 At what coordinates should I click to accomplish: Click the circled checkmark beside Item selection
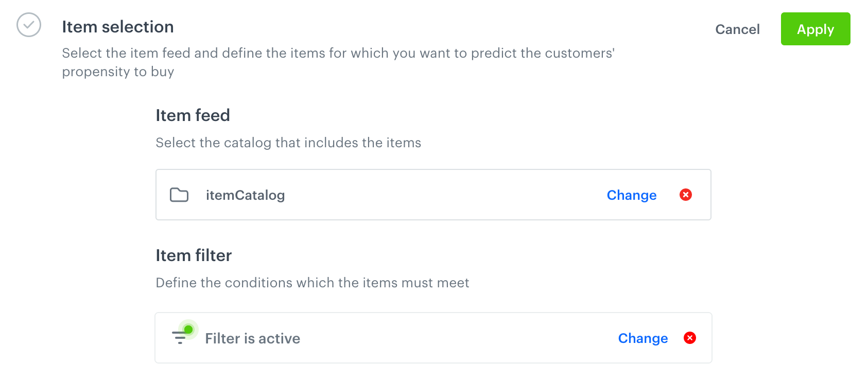coord(29,24)
